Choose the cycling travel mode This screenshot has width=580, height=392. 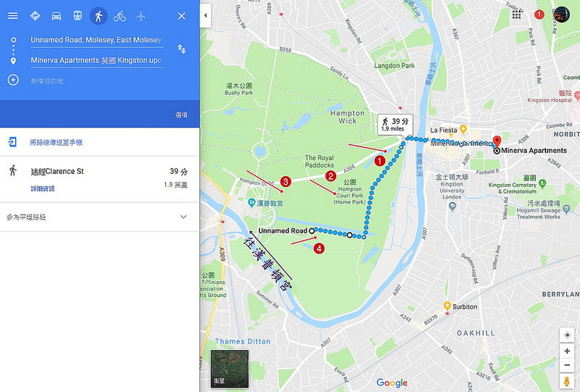point(120,16)
